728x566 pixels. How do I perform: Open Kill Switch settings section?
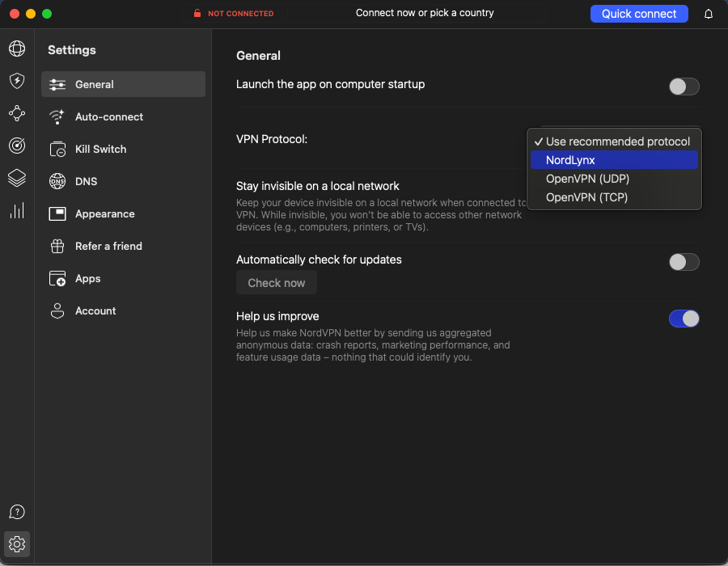click(x=124, y=150)
